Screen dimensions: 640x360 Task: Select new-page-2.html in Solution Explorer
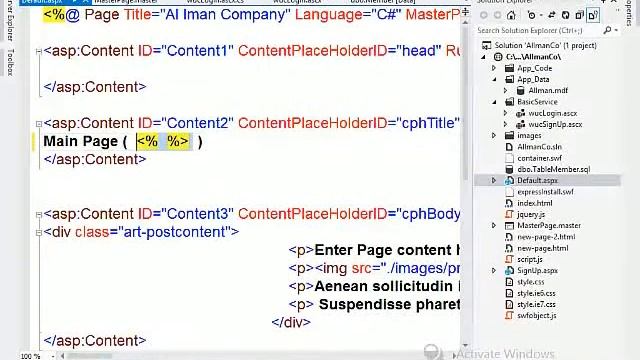546,237
